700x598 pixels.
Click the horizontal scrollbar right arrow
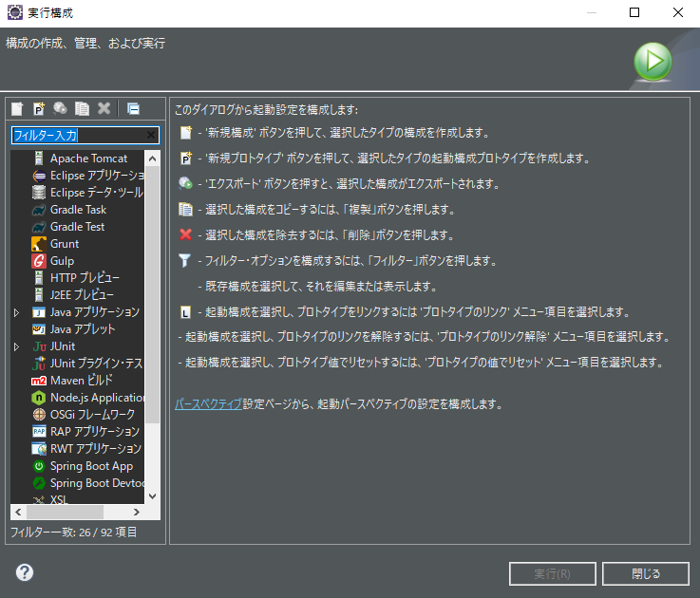pyautogui.click(x=137, y=512)
